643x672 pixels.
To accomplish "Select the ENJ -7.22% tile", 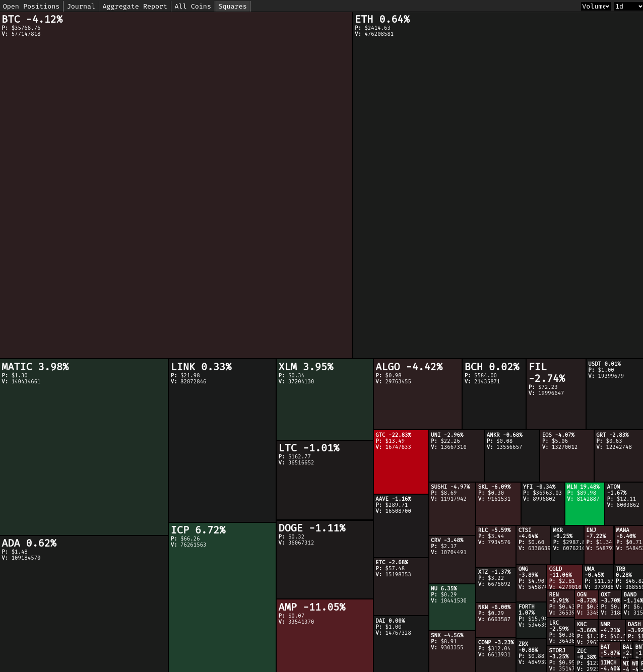I will [599, 545].
